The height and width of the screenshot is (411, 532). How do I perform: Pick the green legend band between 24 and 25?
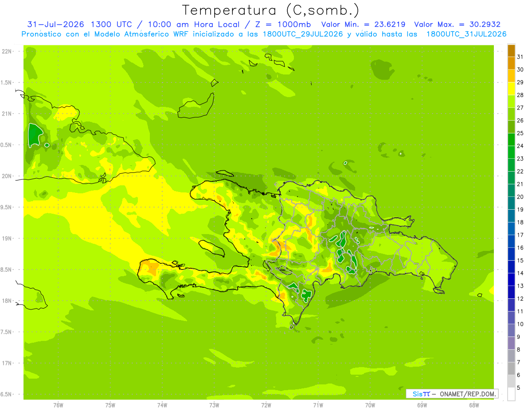511,139
